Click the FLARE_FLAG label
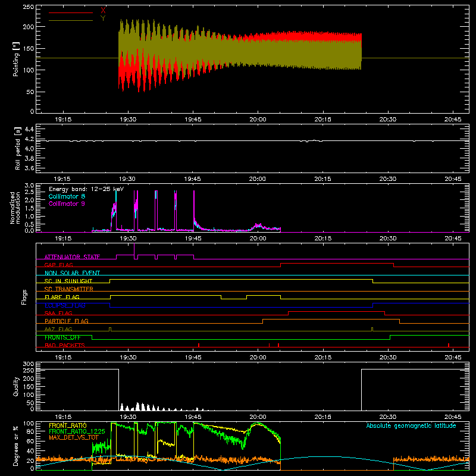The width and height of the screenshot is (476, 476). point(62,297)
